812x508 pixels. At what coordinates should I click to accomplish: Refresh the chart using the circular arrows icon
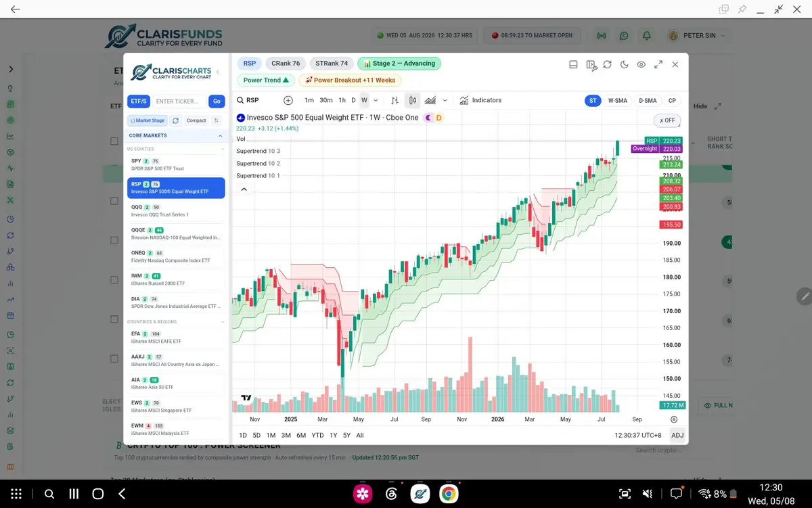[x=608, y=65]
